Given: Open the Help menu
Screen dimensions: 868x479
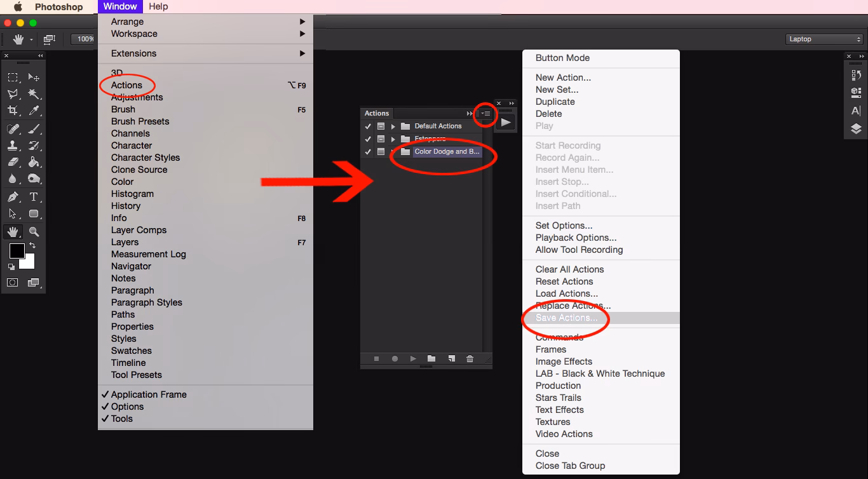Looking at the screenshot, I should 158,6.
